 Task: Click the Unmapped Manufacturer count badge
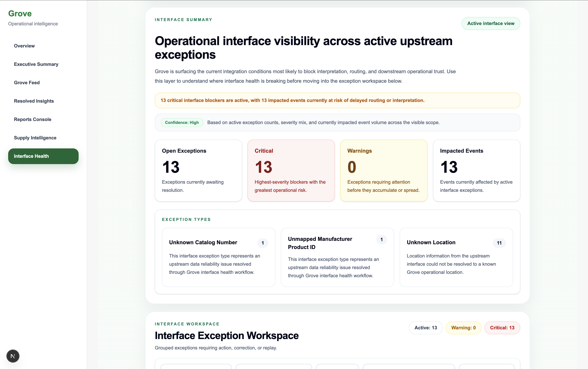click(381, 240)
